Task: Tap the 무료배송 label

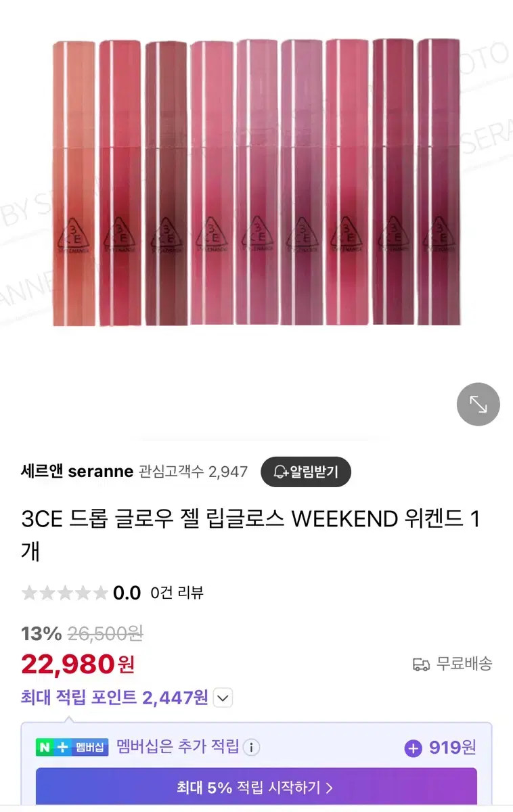Action: tap(464, 664)
